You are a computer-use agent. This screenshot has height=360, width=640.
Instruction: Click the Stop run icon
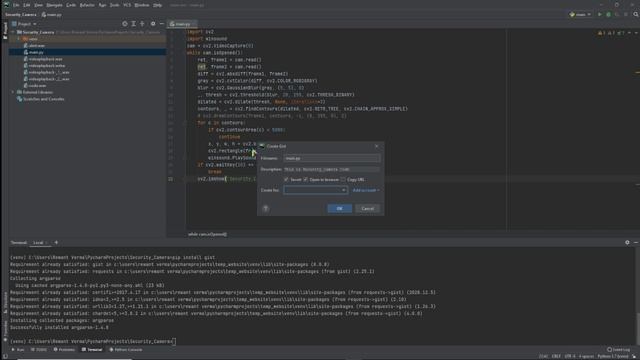pos(626,15)
